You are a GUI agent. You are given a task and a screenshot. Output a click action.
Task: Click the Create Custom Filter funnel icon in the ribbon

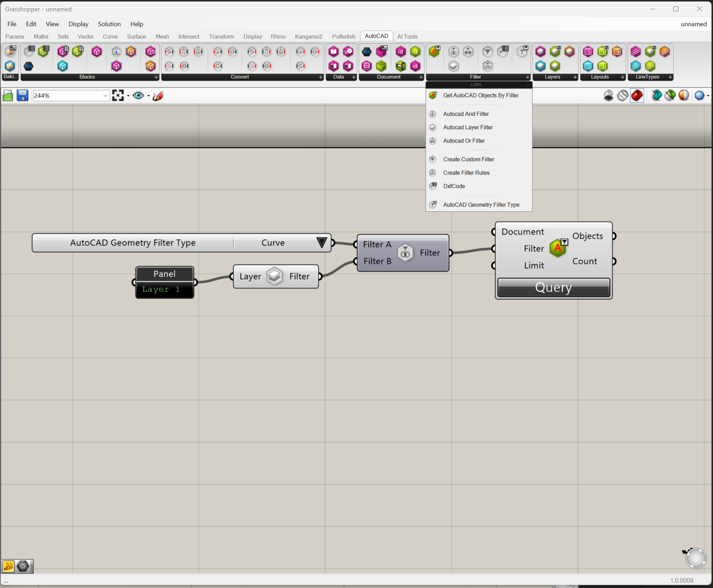coord(488,51)
